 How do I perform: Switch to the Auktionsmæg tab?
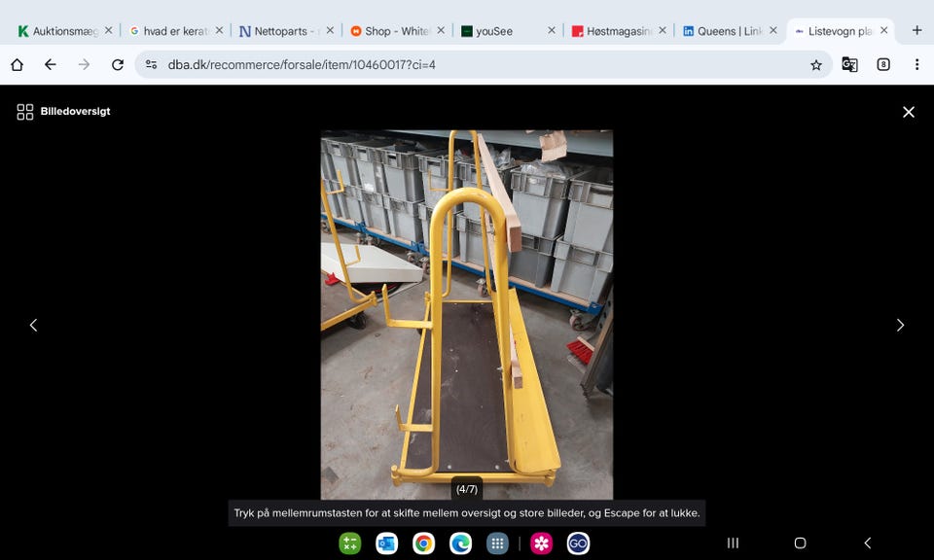point(57,31)
